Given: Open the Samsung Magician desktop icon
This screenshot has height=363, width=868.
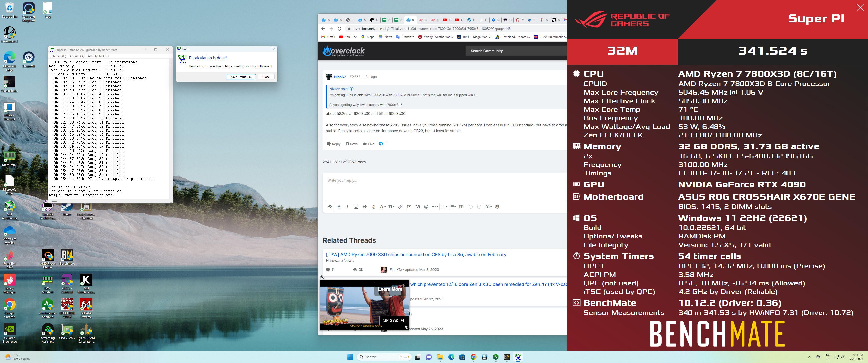Looking at the screenshot, I should [x=29, y=12].
